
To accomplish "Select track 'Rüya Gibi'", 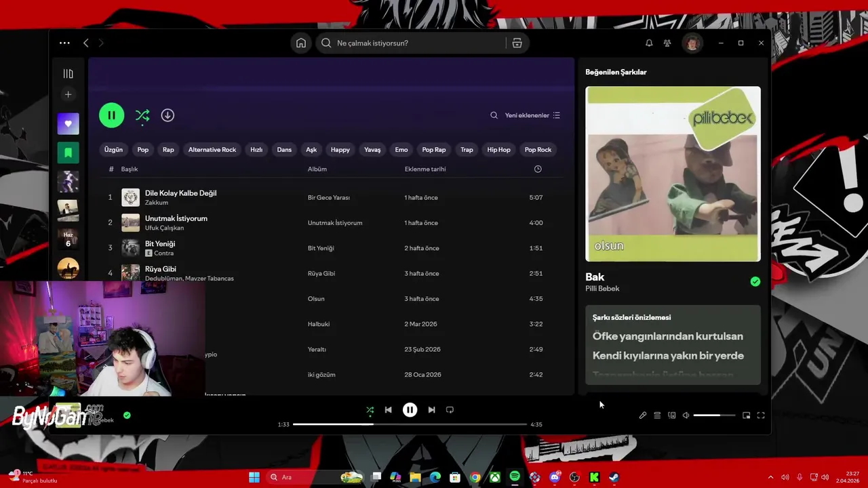I will [161, 269].
